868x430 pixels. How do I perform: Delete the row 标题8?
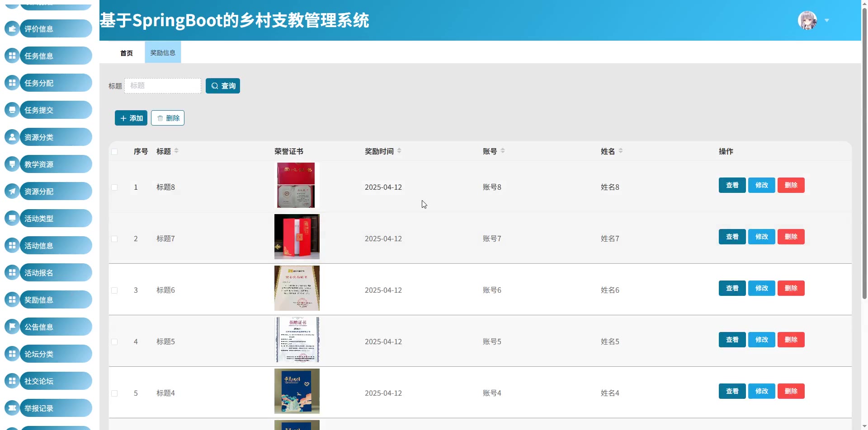click(791, 185)
